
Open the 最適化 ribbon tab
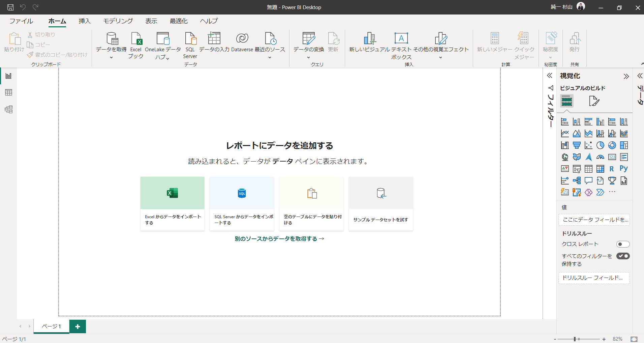point(179,21)
